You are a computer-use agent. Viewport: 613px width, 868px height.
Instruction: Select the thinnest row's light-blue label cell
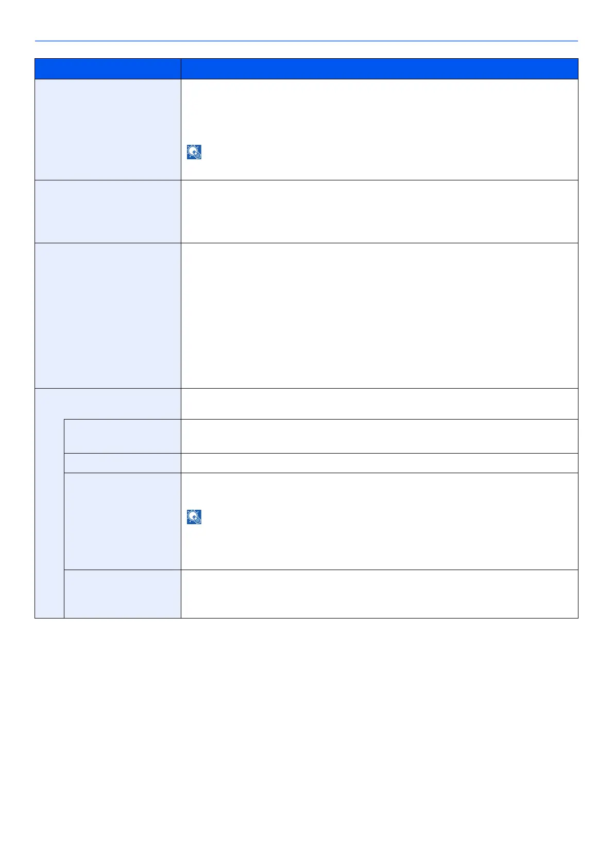[122, 463]
